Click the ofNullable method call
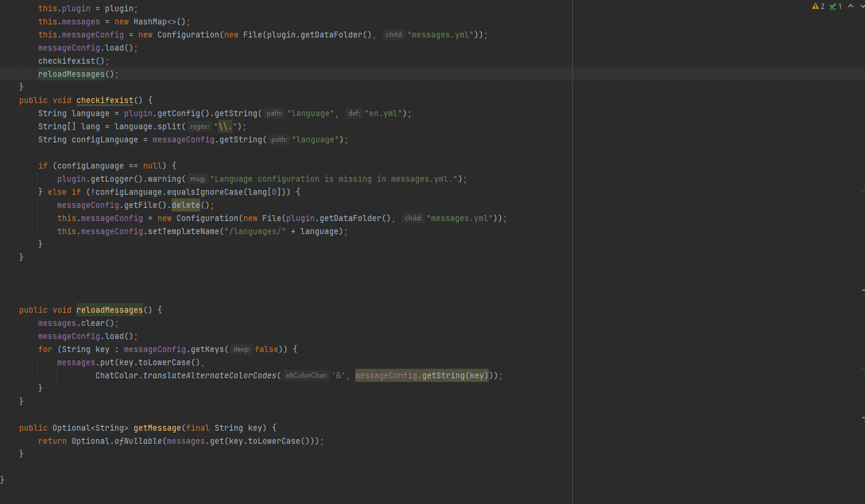The width and height of the screenshot is (865, 504). tap(138, 441)
